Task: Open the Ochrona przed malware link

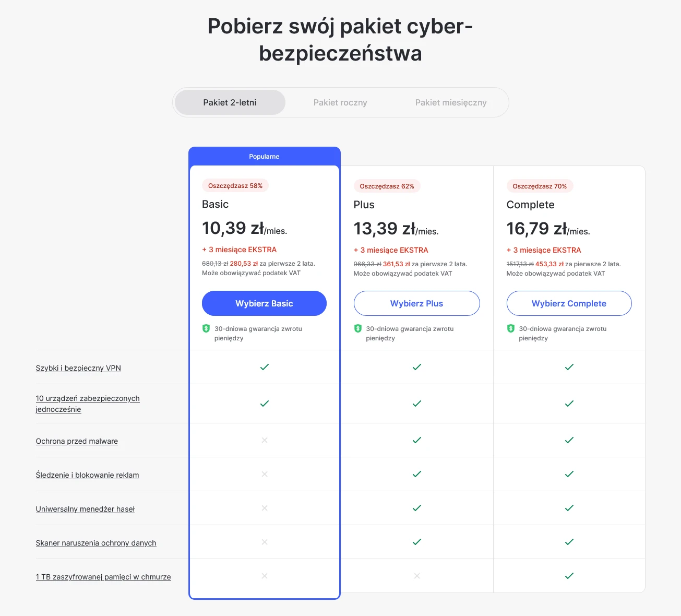Action: tap(77, 441)
